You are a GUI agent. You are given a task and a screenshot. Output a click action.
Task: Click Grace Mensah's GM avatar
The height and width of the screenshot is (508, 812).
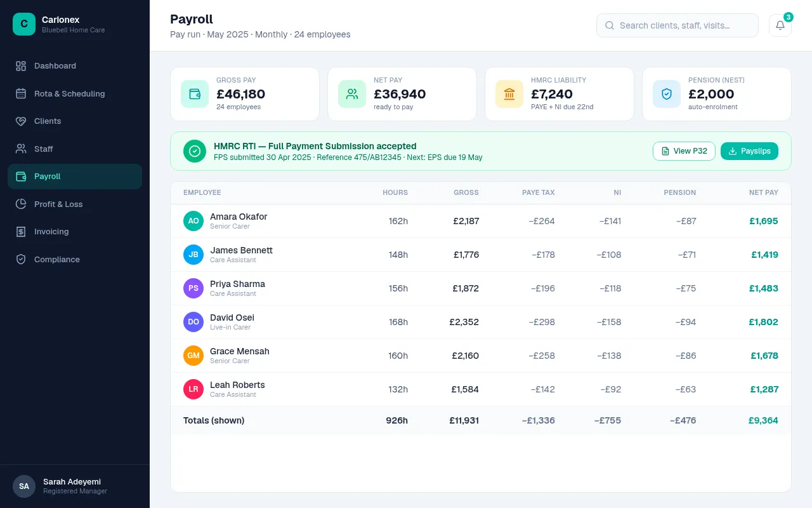pyautogui.click(x=193, y=356)
